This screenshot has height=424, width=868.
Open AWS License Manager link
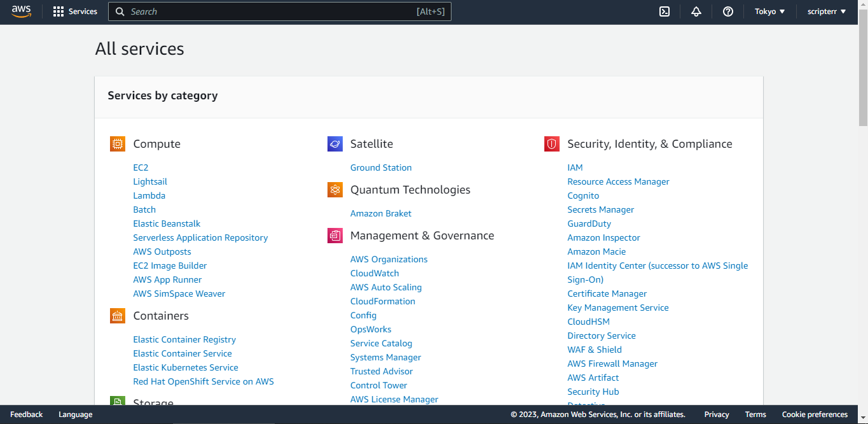coord(394,399)
